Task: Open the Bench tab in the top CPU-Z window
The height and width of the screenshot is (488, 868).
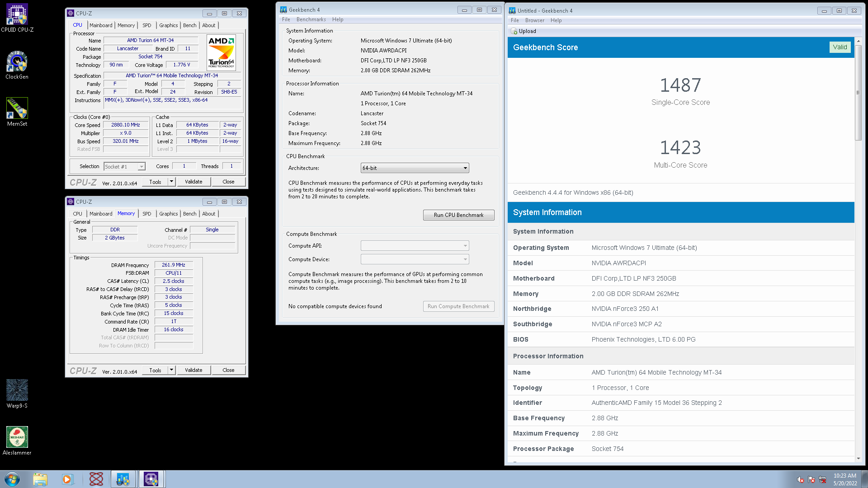Action: point(190,25)
